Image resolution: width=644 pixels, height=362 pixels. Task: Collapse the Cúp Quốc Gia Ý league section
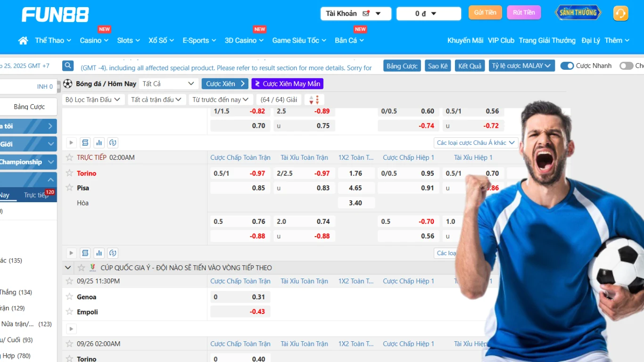tap(68, 268)
